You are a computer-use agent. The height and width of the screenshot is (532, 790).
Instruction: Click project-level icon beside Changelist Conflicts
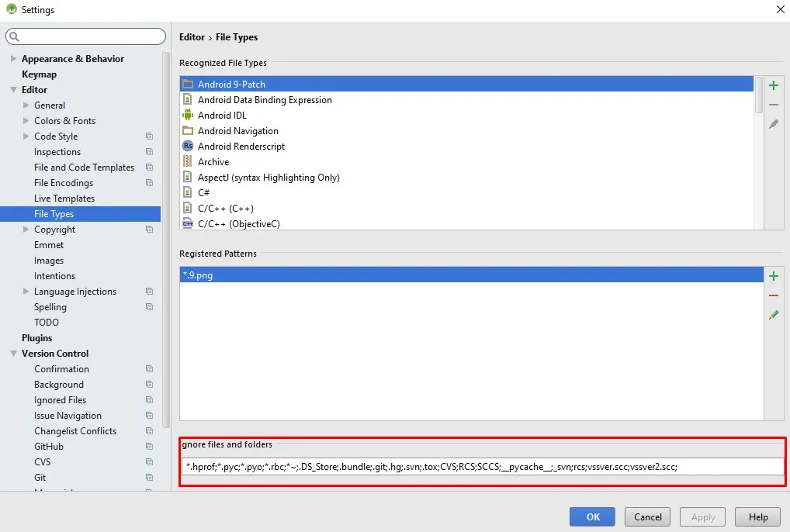149,431
